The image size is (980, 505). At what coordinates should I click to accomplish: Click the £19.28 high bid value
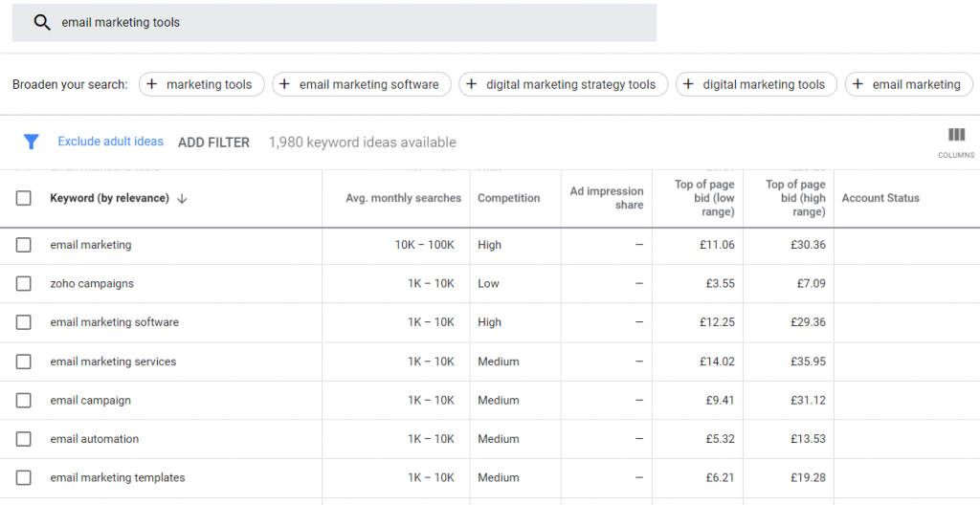point(808,478)
